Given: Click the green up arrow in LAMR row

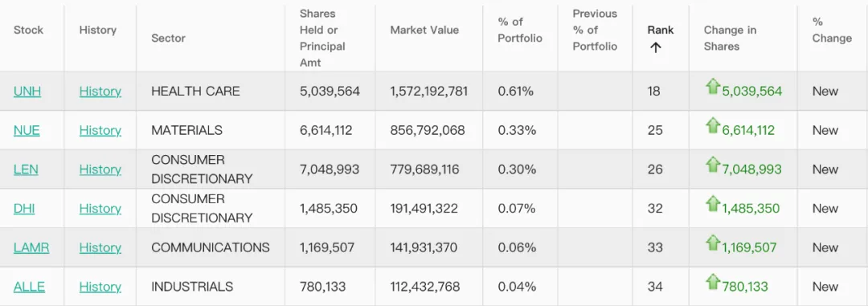Looking at the screenshot, I should tap(712, 243).
